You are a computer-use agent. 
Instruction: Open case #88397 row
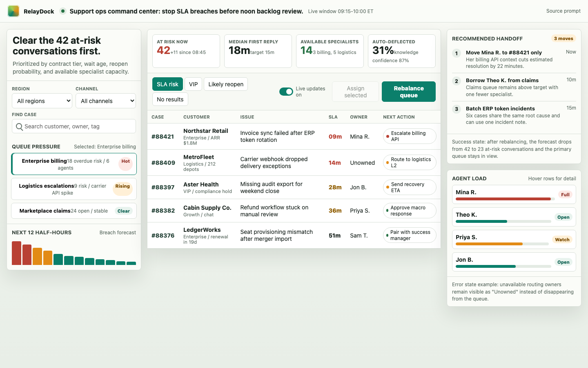click(294, 187)
